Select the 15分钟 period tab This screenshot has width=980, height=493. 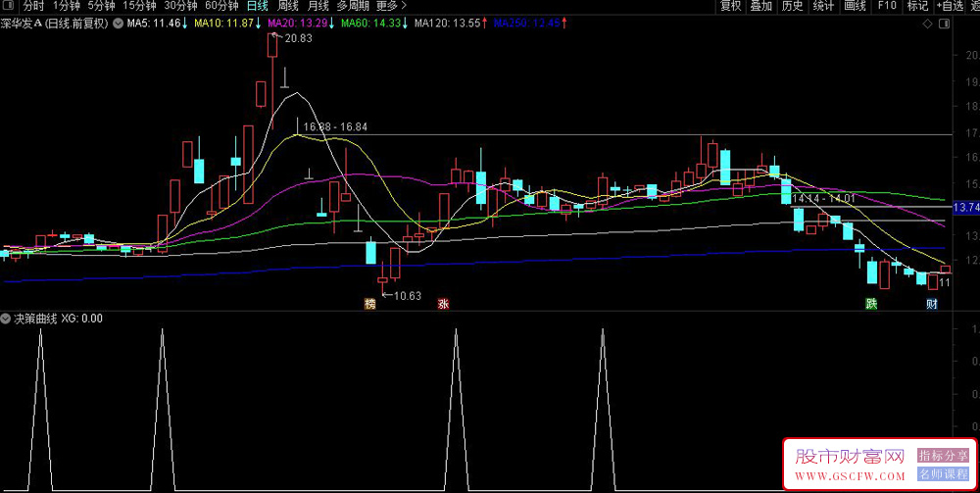[x=139, y=6]
